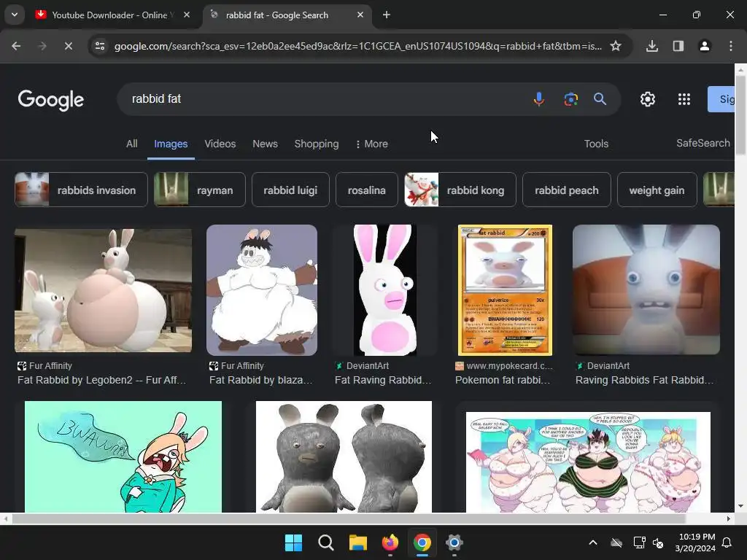Show hidden system tray icons

(x=593, y=542)
